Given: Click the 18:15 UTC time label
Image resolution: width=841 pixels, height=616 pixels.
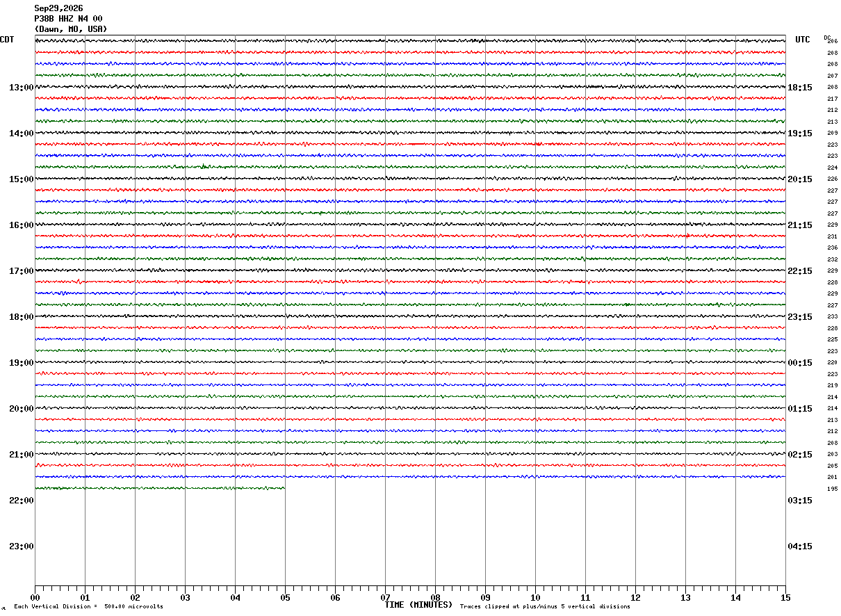Looking at the screenshot, I should point(799,88).
